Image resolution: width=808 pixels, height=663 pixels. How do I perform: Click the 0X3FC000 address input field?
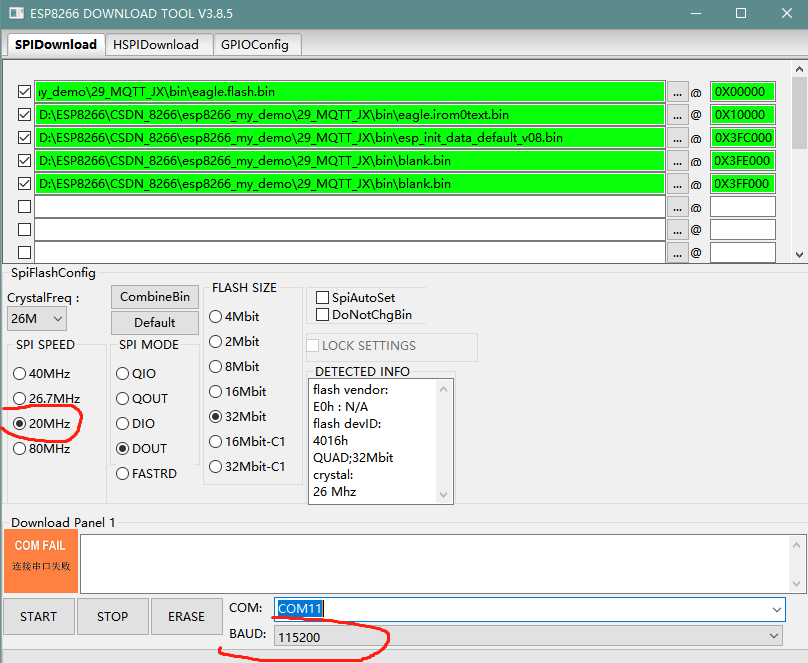tap(742, 137)
